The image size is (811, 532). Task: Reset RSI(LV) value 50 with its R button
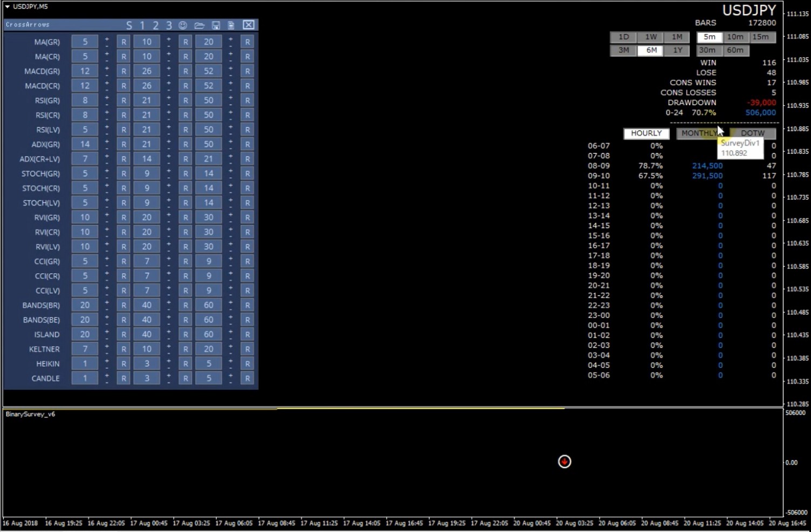(x=248, y=129)
